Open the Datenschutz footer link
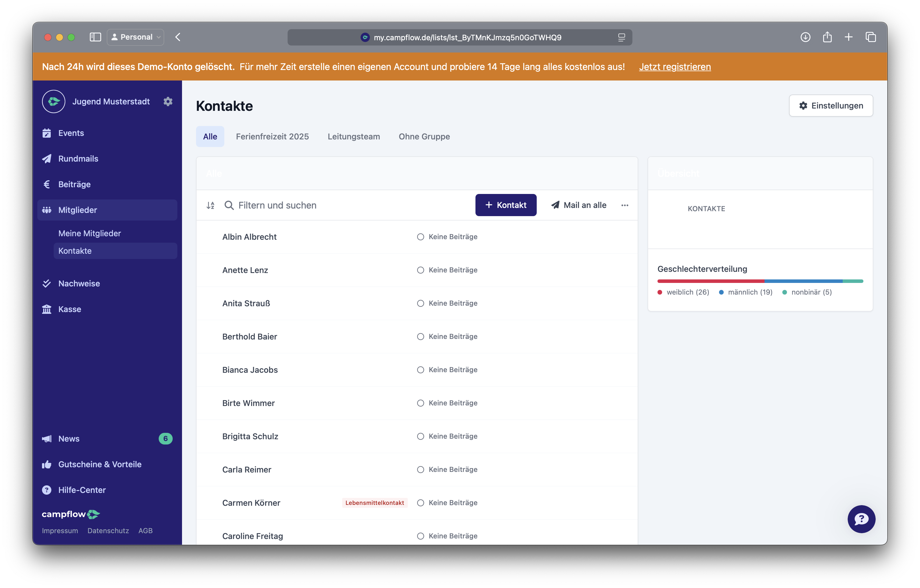 [x=108, y=531]
